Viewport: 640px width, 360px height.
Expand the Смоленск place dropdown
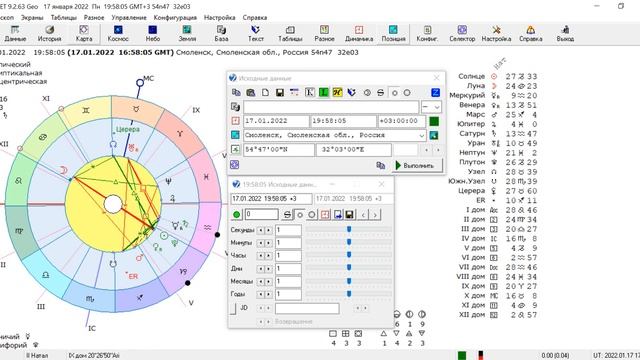(x=422, y=135)
